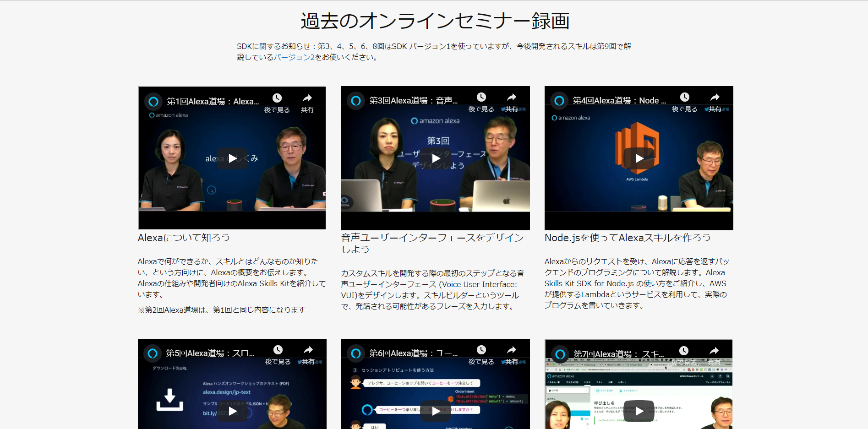The image size is (868, 429).
Task: Play the 第6回Alexa道場 video
Action: 436,411
